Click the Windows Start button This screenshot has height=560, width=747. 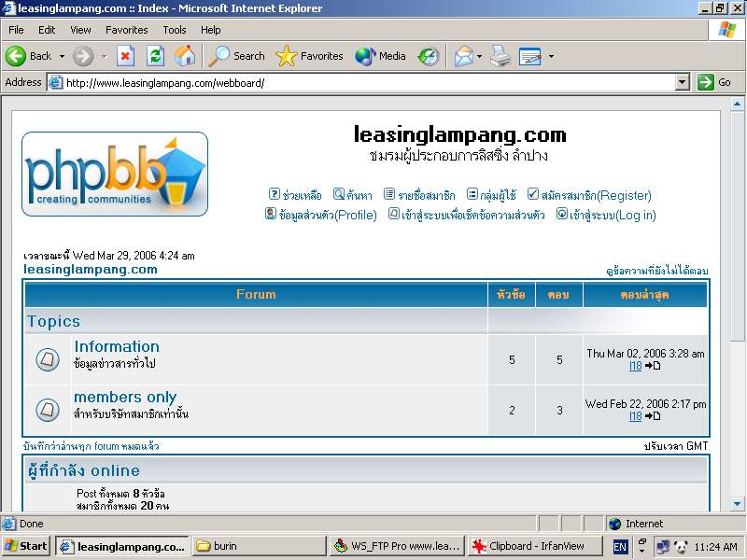click(26, 546)
